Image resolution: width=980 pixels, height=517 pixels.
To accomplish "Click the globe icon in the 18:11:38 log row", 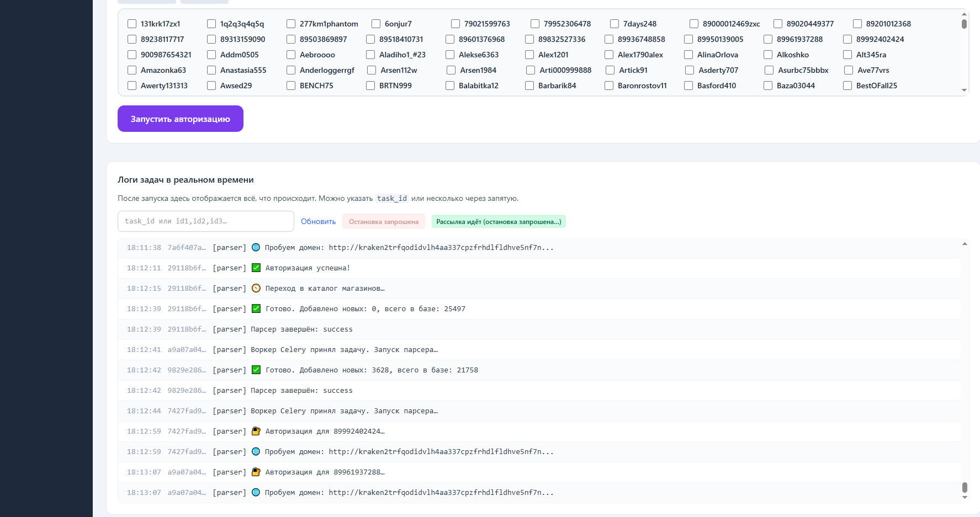I will click(x=256, y=247).
